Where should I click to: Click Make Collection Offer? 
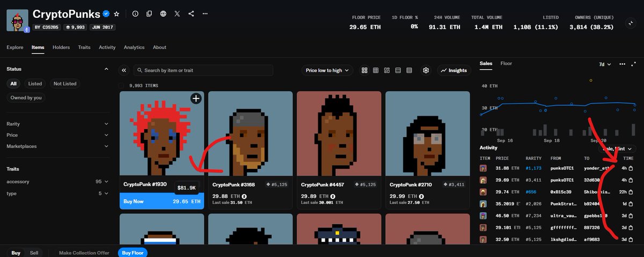[84, 253]
